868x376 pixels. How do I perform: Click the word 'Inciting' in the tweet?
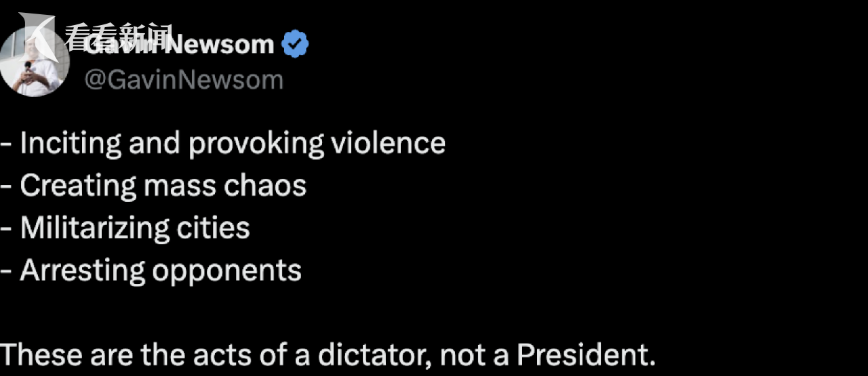[71, 144]
